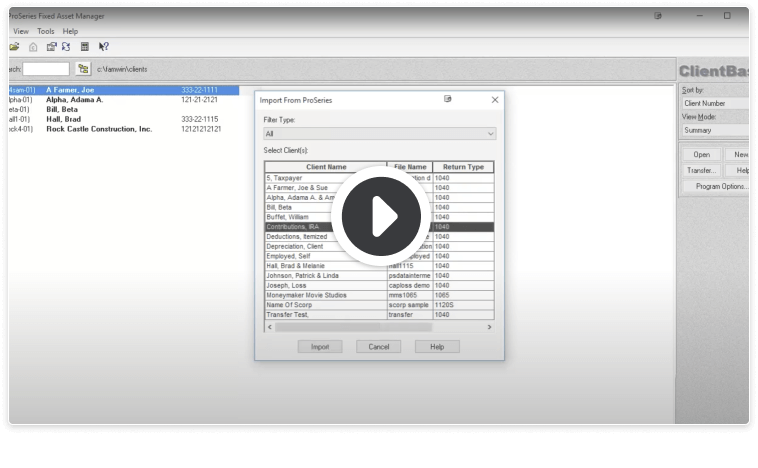Image resolution: width=758 pixels, height=468 pixels.
Task: Click the psdatainterme file name cell
Action: 409,276
